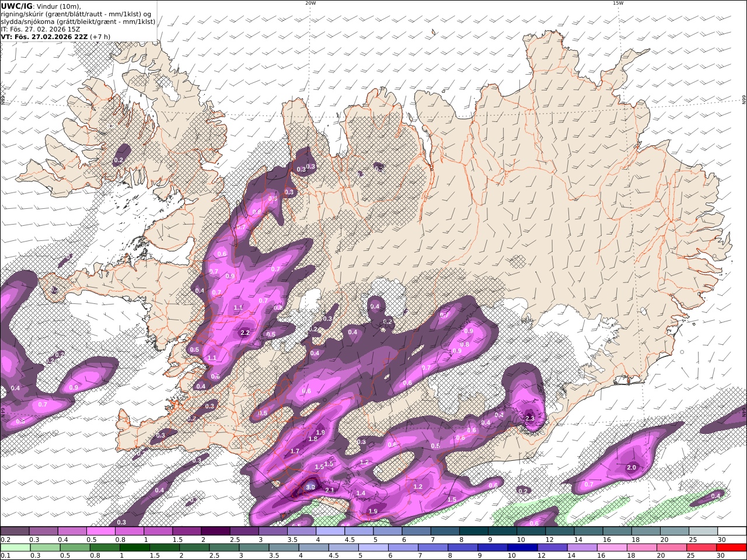
Task: Select the pale green first swatch in bottom legend
Action: point(16,548)
